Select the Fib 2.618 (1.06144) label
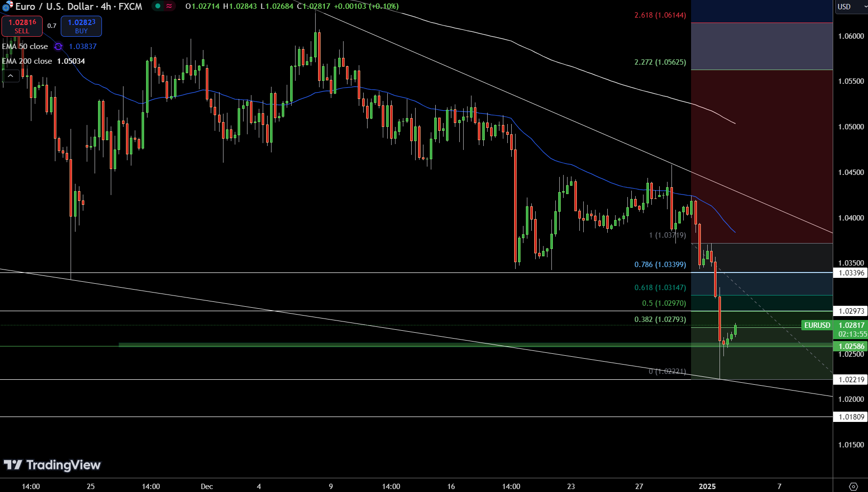The width and height of the screenshot is (868, 492). [660, 15]
